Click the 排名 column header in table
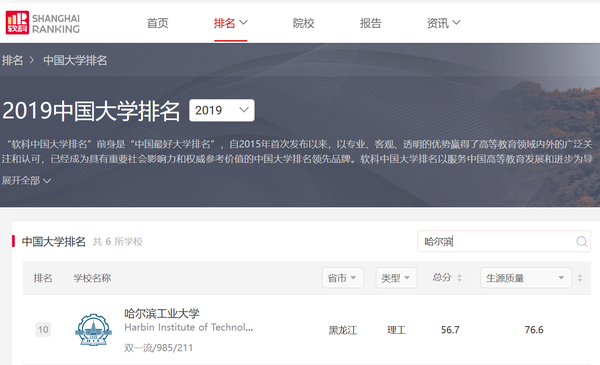Viewport: 600px width, 365px height. (43, 278)
